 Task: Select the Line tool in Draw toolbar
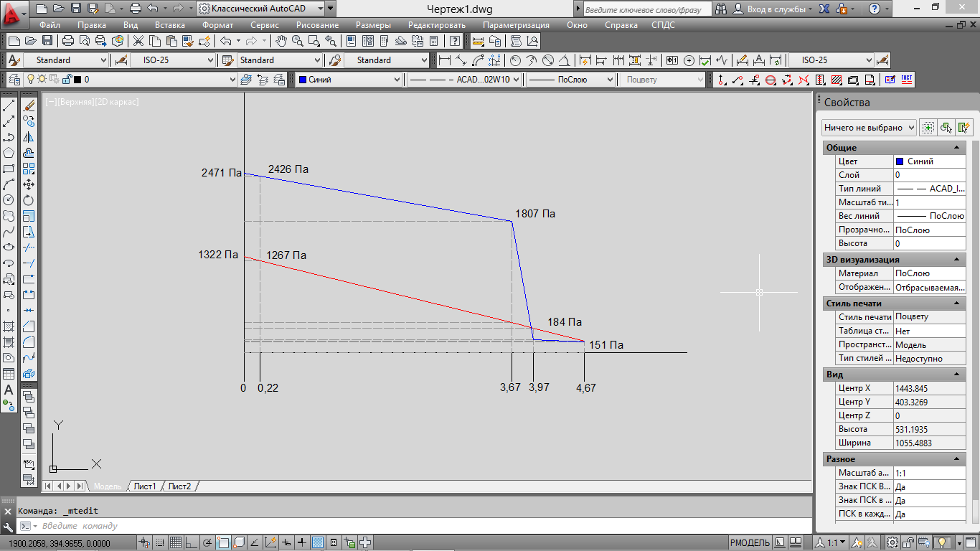pos(9,105)
